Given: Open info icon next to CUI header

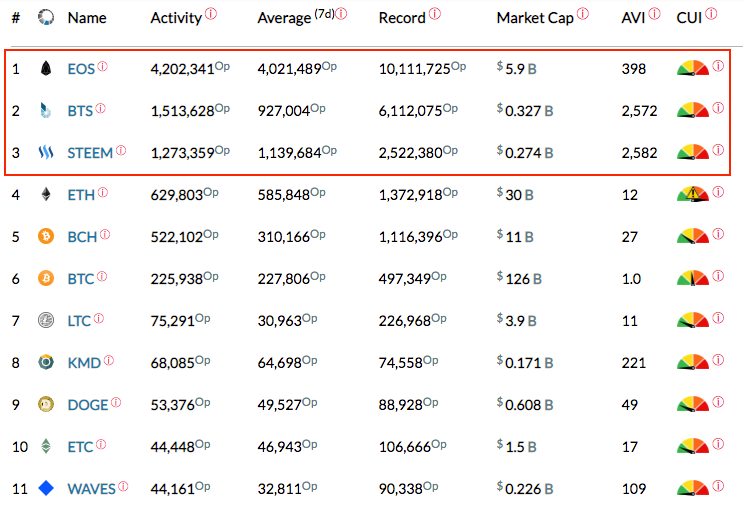Looking at the screenshot, I should tap(711, 14).
